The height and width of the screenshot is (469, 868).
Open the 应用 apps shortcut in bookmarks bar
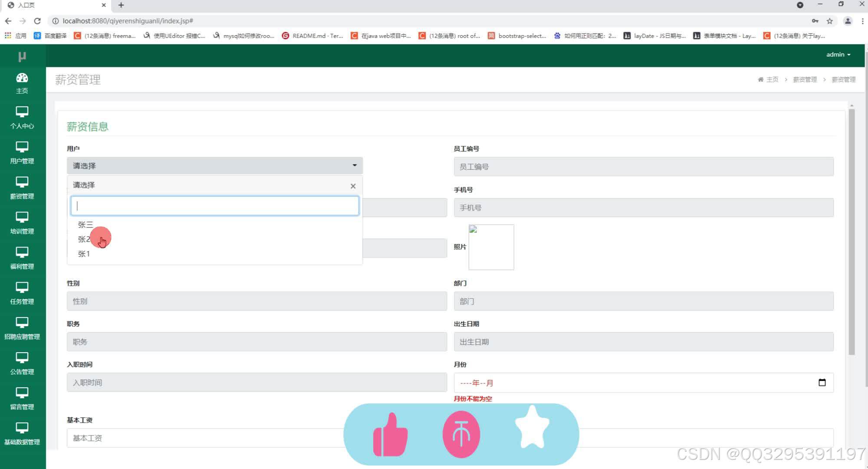[16, 36]
